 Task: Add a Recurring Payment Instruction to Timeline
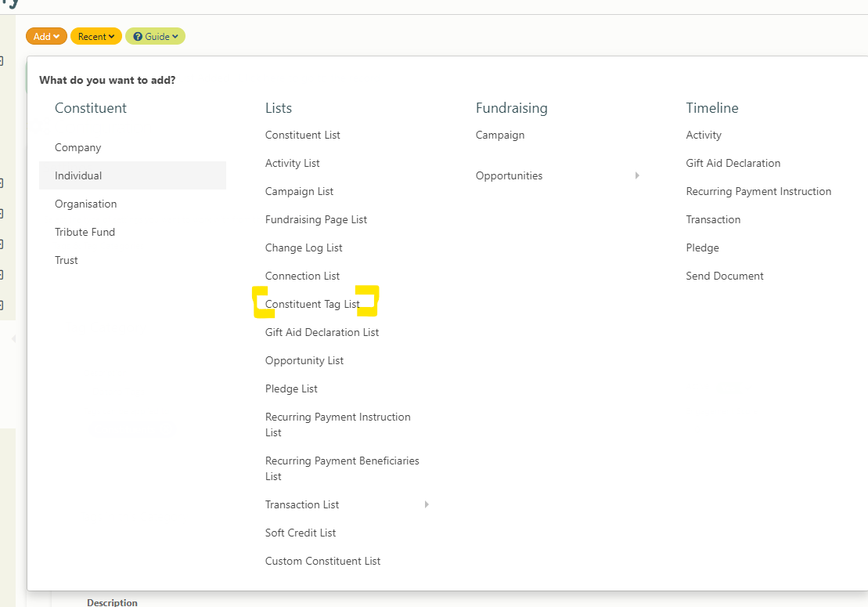[759, 192]
